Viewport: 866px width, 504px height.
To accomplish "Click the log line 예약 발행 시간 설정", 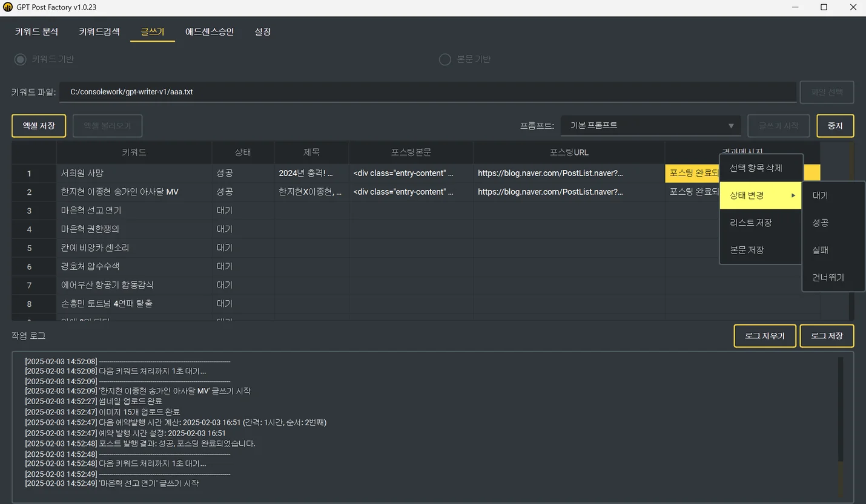I will click(x=125, y=433).
